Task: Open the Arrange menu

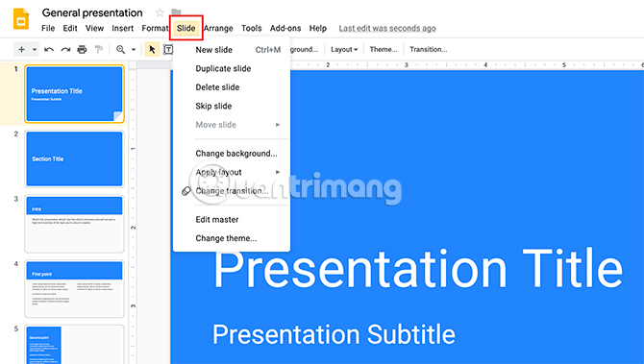Action: 218,28
